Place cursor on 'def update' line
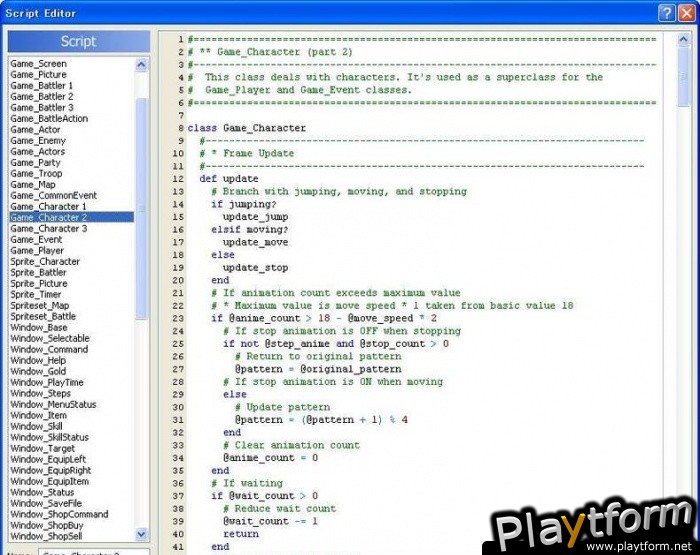This screenshot has width=700, height=555. click(229, 179)
